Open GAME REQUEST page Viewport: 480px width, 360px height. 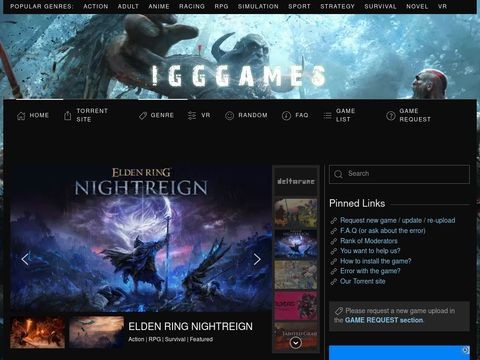pyautogui.click(x=415, y=115)
